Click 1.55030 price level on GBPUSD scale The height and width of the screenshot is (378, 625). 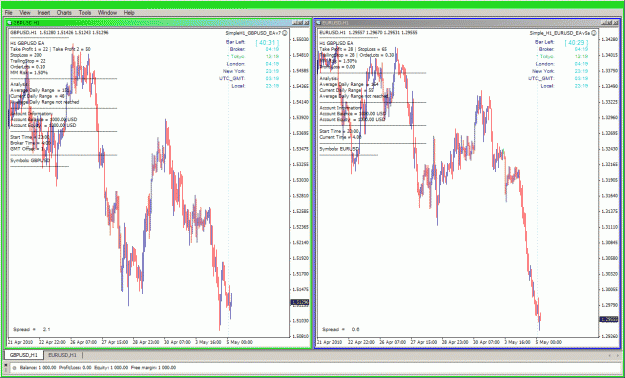[301, 39]
